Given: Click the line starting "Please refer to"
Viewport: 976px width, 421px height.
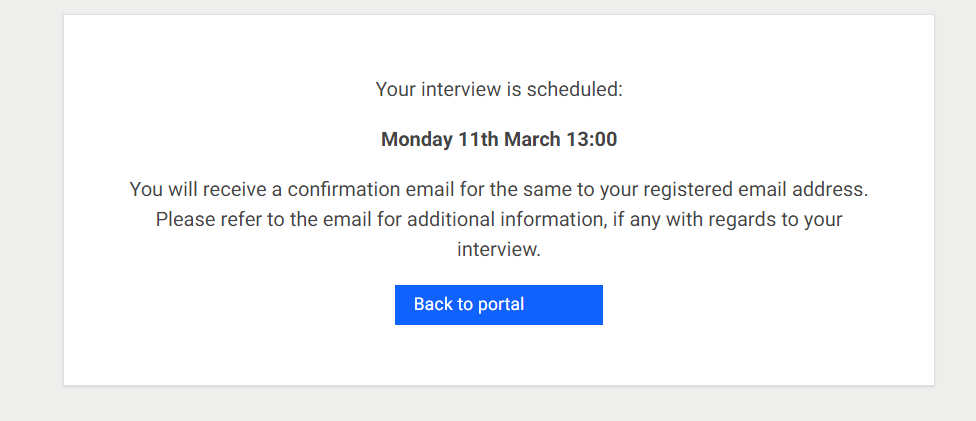Looking at the screenshot, I should tap(499, 219).
